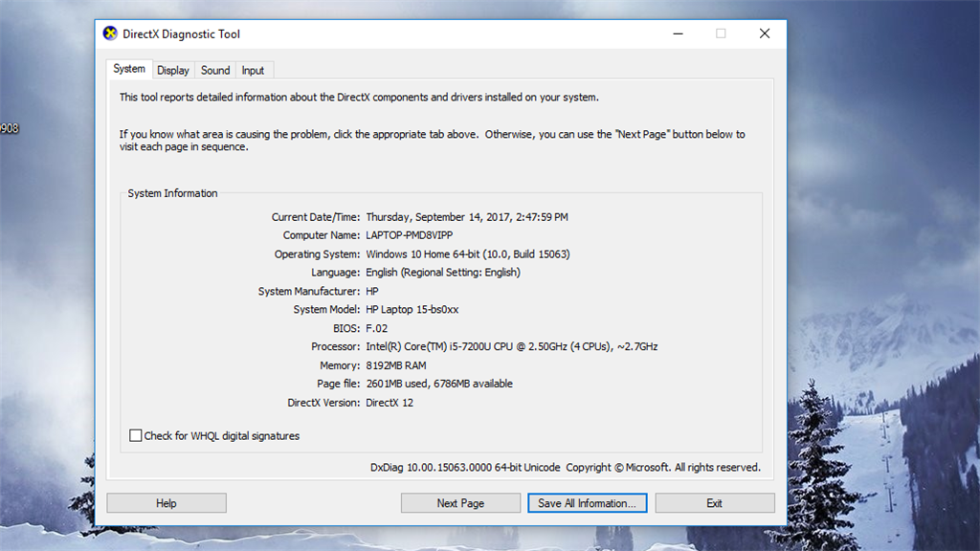Open the Display tab
Viewport: 980px width, 551px height.
[x=173, y=70]
